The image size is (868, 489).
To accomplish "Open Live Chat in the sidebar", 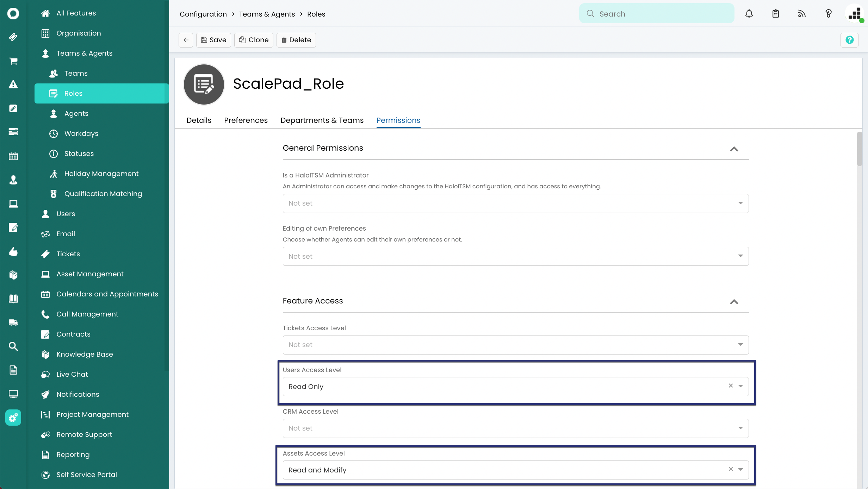I will point(101,374).
